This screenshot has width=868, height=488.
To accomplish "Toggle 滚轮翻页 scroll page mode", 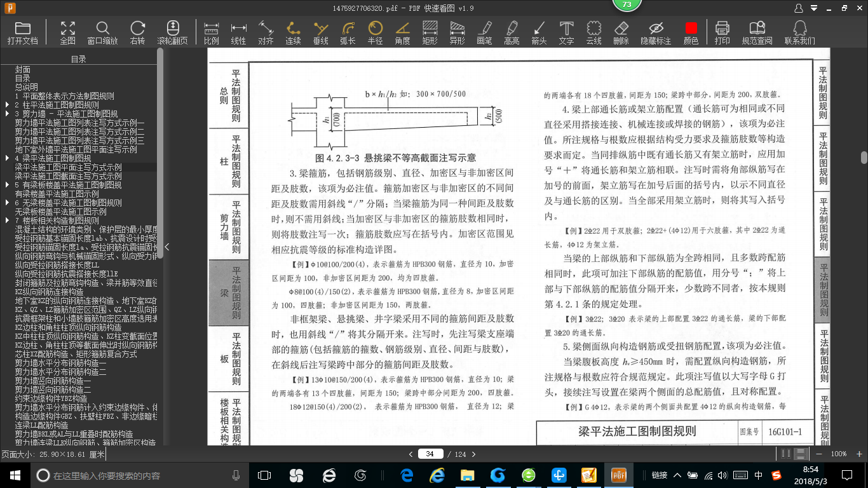I will click(172, 30).
